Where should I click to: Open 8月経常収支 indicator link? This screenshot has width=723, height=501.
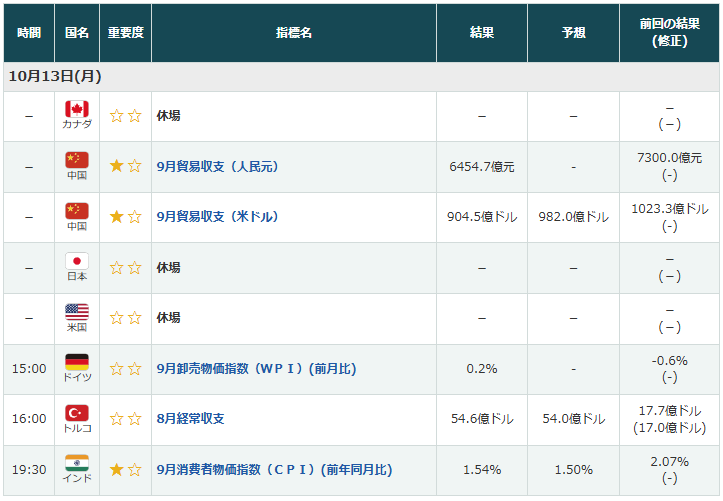click(x=189, y=419)
